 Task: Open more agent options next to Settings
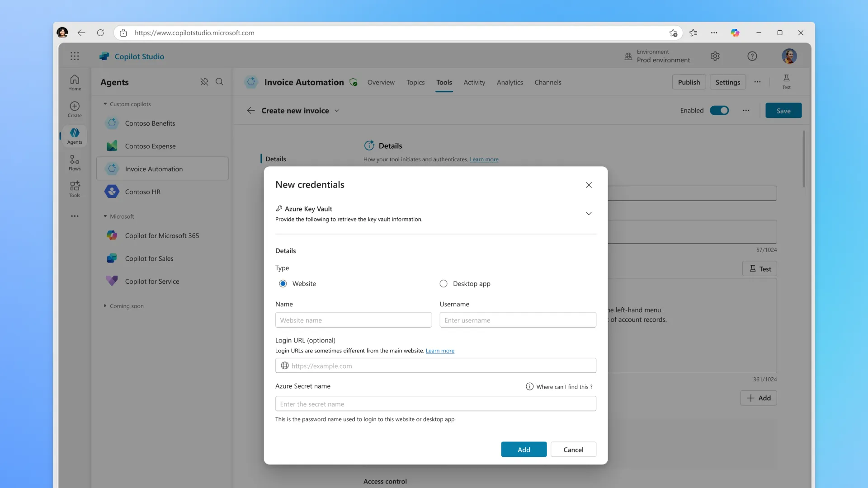pyautogui.click(x=757, y=82)
